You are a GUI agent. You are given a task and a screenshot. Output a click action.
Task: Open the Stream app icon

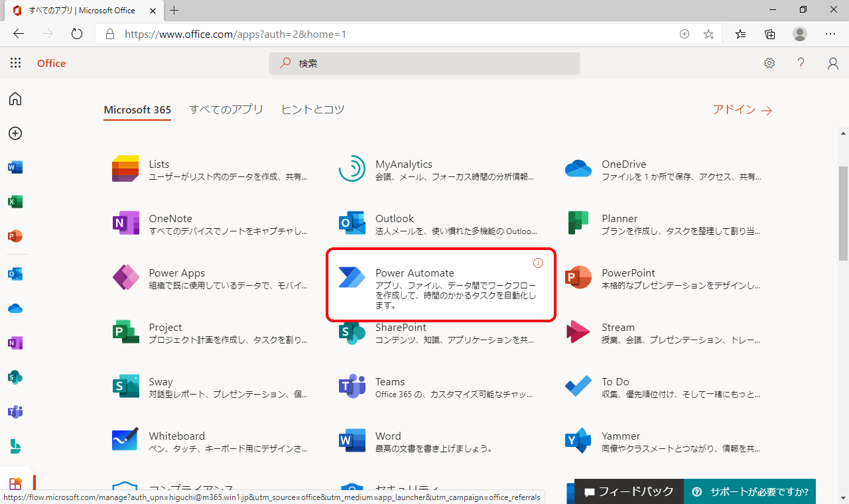[578, 332]
